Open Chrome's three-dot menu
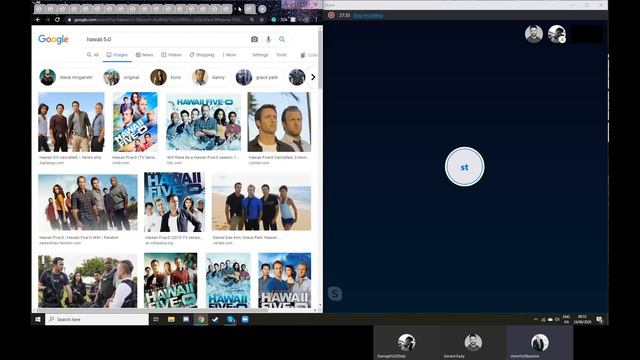 click(316, 20)
